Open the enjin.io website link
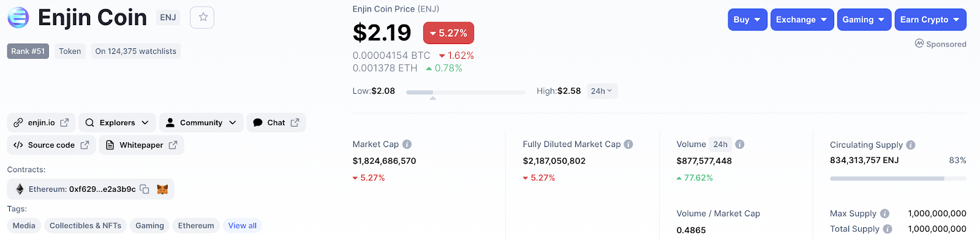This screenshot has height=250, width=980. coord(42,123)
